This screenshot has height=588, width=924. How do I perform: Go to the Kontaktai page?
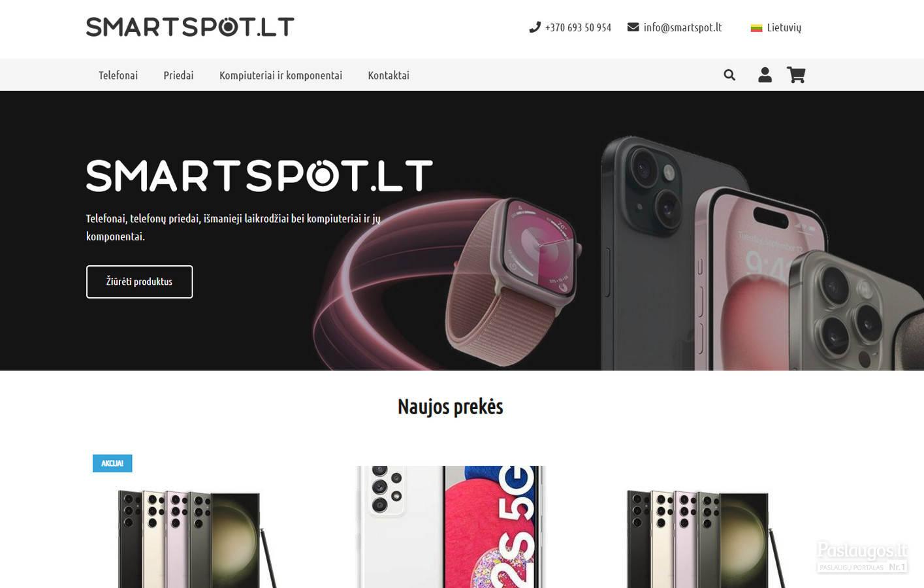(389, 75)
